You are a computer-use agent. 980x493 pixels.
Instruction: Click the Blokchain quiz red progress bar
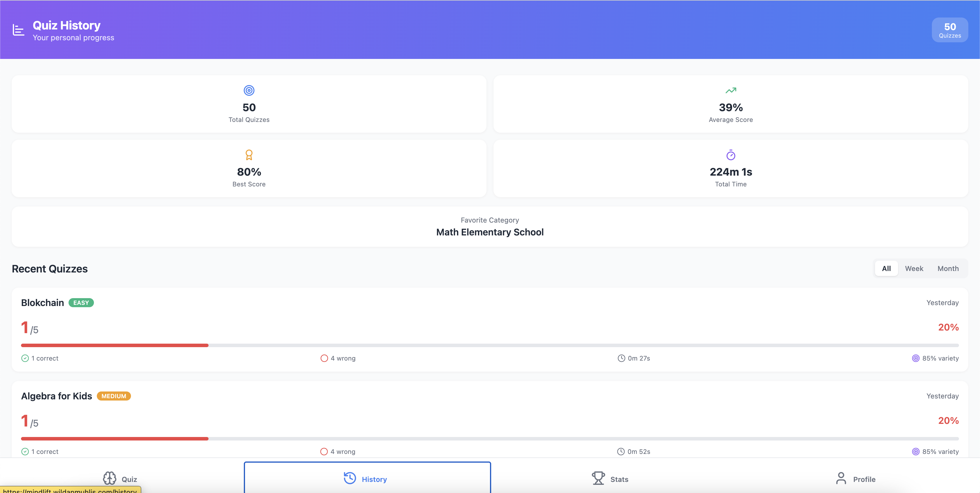coord(115,345)
